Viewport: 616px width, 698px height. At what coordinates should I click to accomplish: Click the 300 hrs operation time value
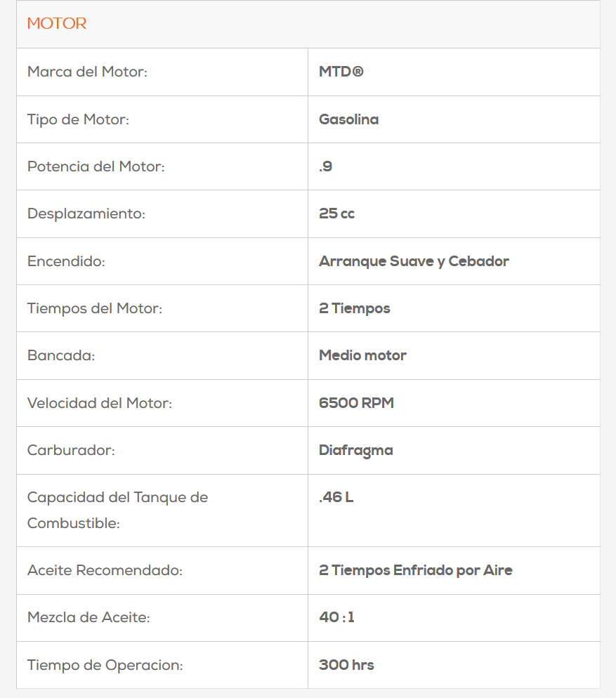coord(346,665)
